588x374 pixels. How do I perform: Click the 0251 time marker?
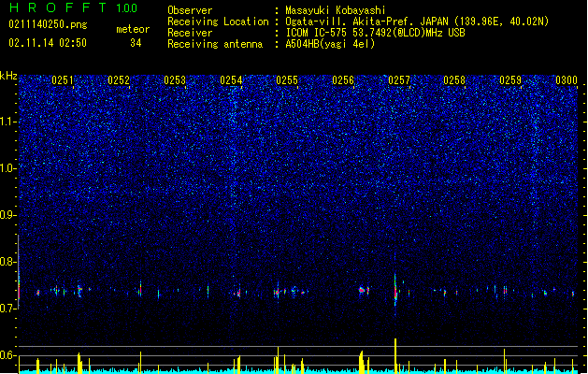click(63, 80)
